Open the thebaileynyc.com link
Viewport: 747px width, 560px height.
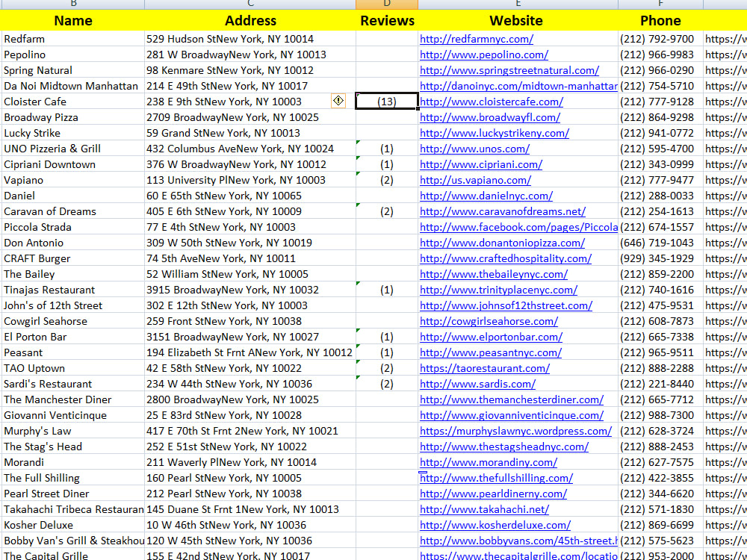494,275
